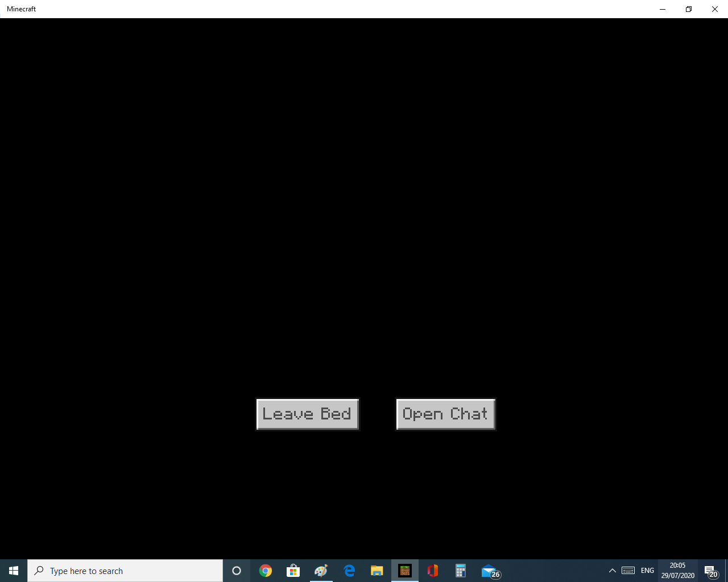
Task: Select the Minecraft taskbar icon
Action: pyautogui.click(x=405, y=571)
